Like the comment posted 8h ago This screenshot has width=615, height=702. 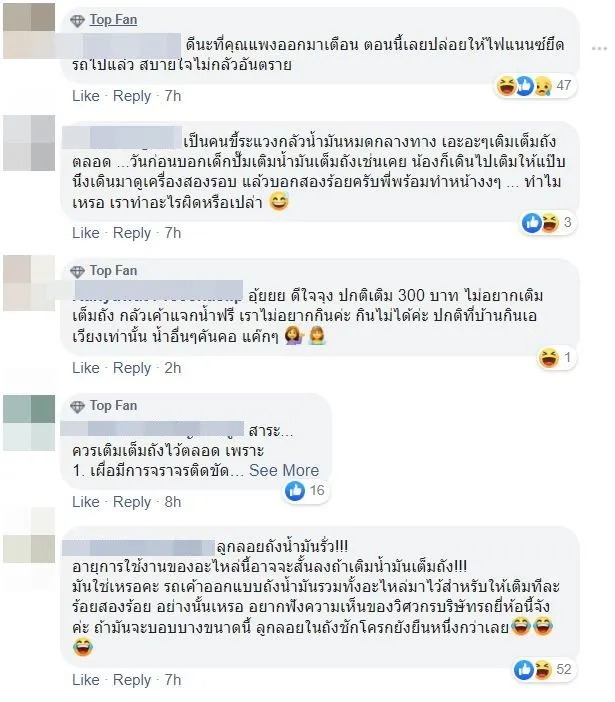pos(86,501)
